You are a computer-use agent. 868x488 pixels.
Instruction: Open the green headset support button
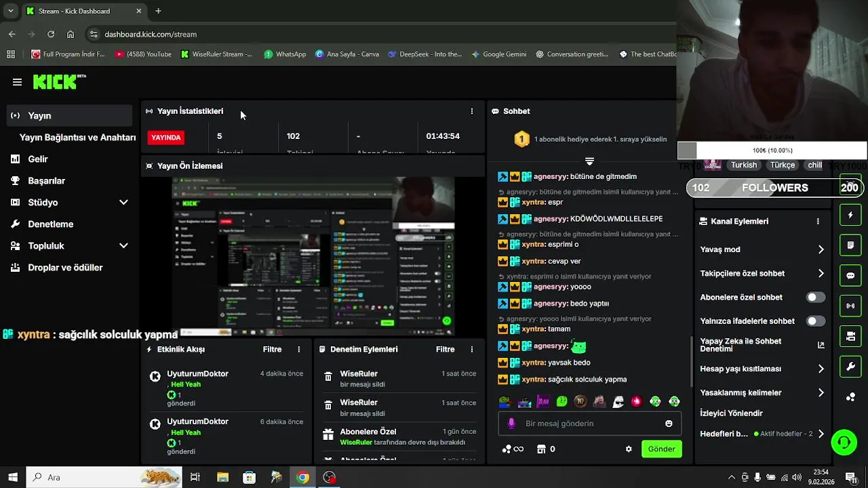(x=844, y=443)
